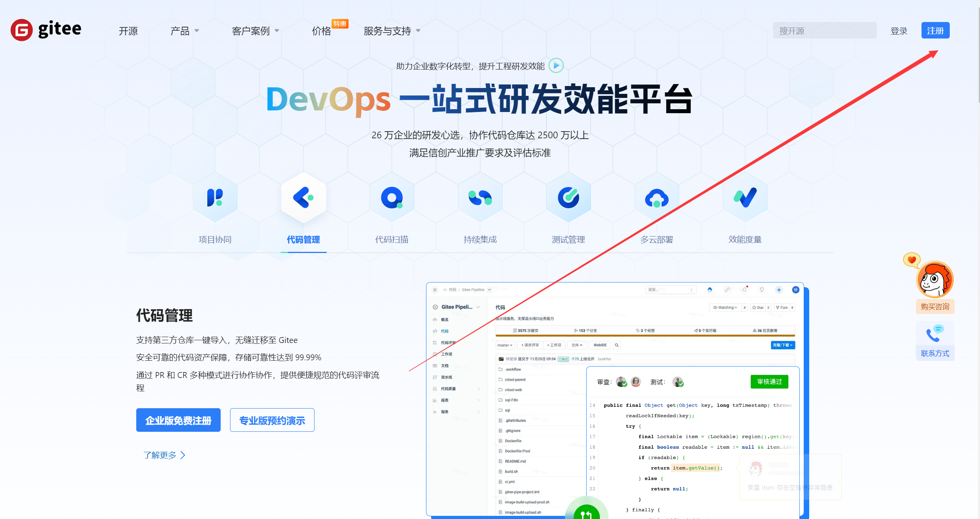
Task: Play the intro video beside the tagline
Action: [556, 66]
